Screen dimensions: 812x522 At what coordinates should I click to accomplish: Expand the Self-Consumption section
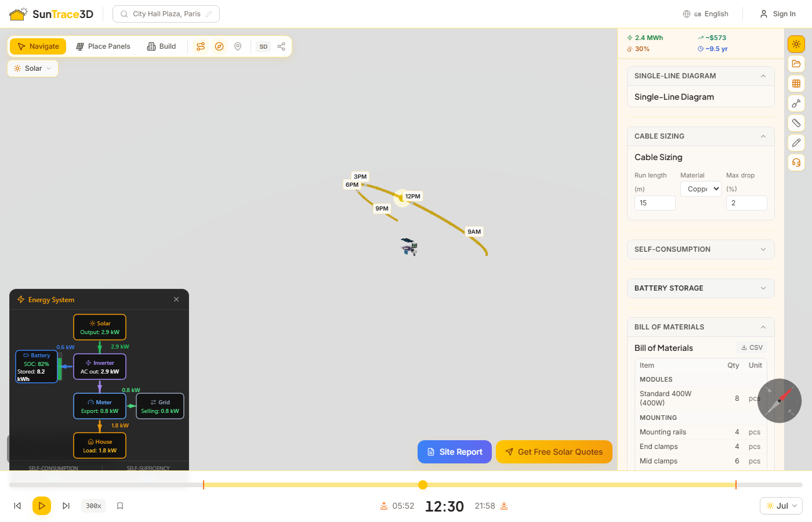point(701,249)
